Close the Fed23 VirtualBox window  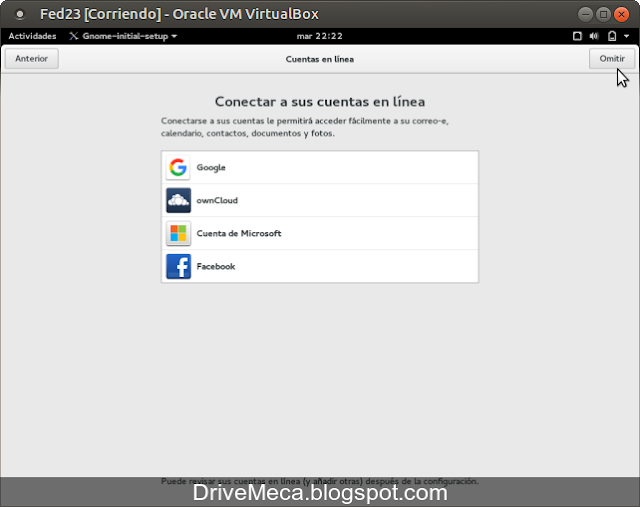click(621, 15)
